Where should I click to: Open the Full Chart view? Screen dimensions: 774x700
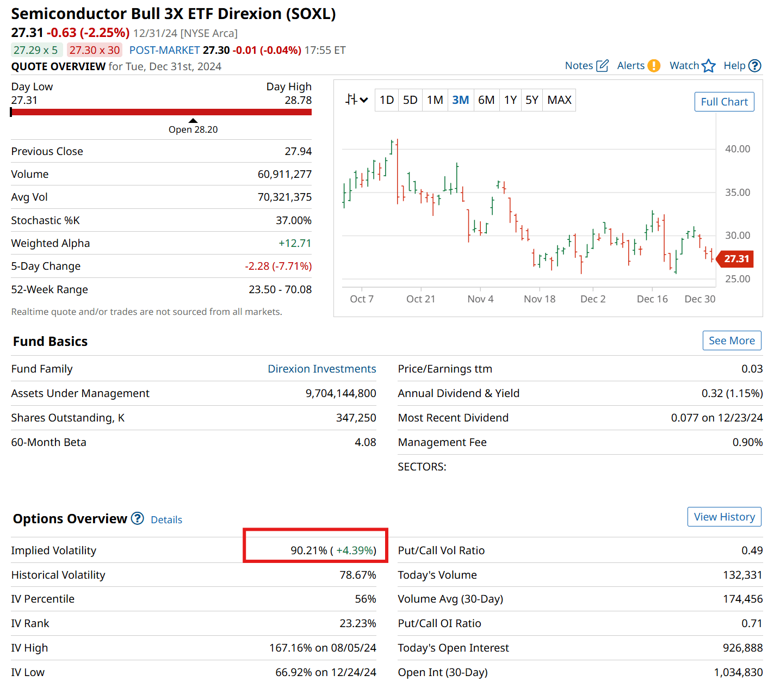coord(724,102)
